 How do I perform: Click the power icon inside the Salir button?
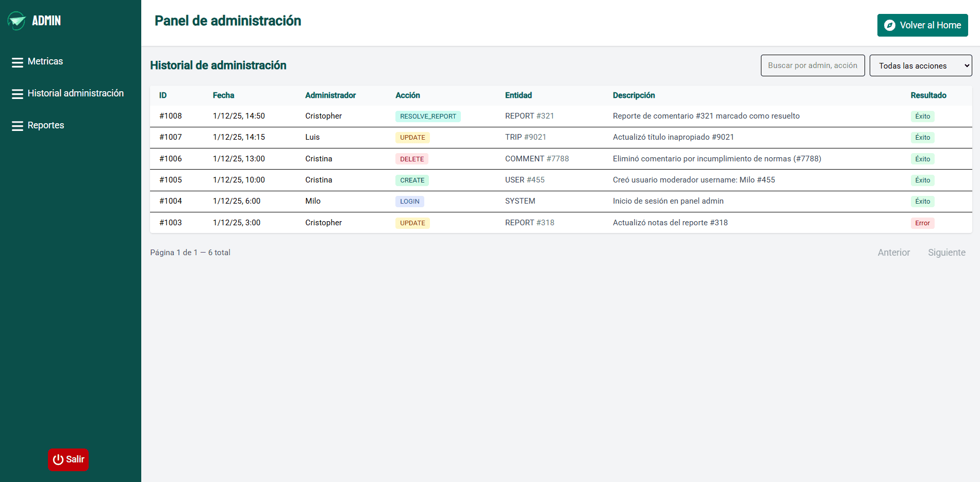coord(58,459)
